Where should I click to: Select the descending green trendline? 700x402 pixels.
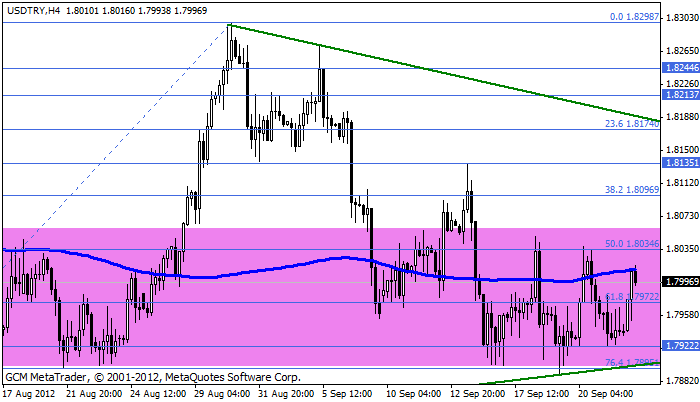pos(444,73)
